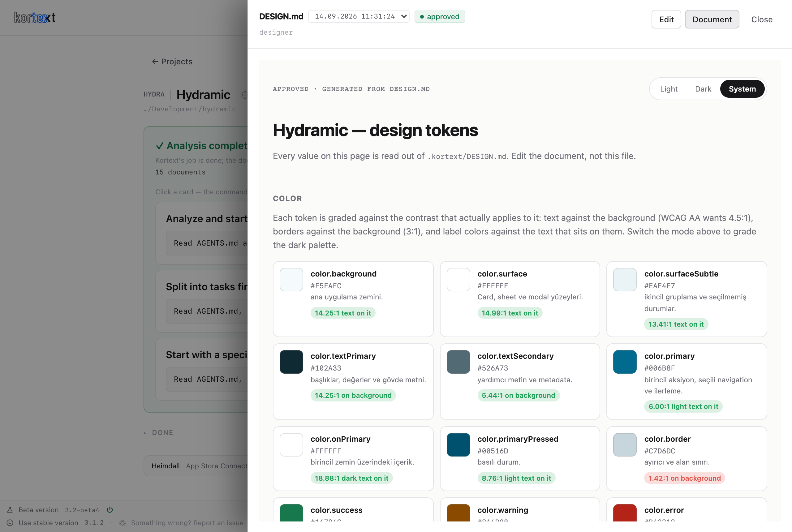Click the back arrow beside Projects
The image size is (792, 532).
155,62
